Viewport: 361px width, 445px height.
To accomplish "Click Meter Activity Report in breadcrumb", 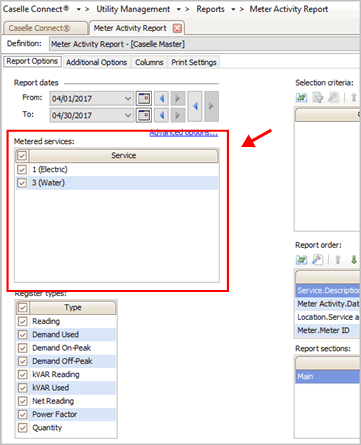I will tap(289, 9).
